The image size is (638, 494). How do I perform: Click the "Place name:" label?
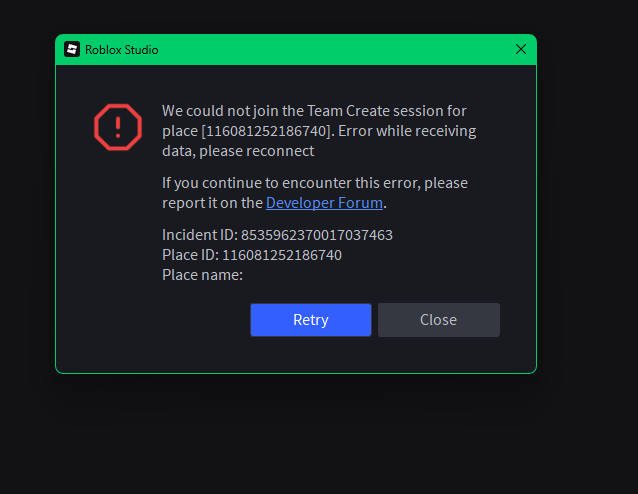[202, 275]
